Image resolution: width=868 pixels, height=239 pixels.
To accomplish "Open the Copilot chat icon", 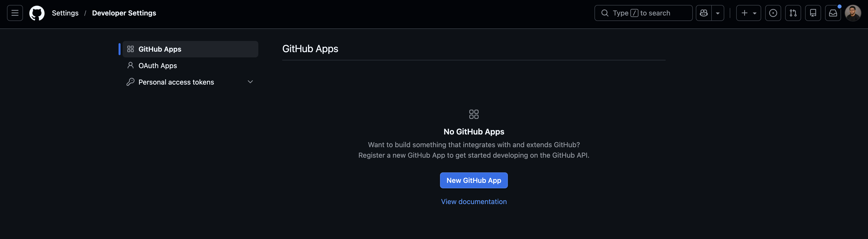I will (x=704, y=13).
